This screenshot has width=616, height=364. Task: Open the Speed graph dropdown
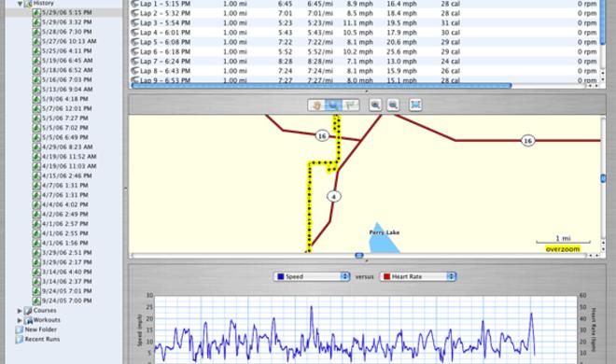(x=311, y=276)
